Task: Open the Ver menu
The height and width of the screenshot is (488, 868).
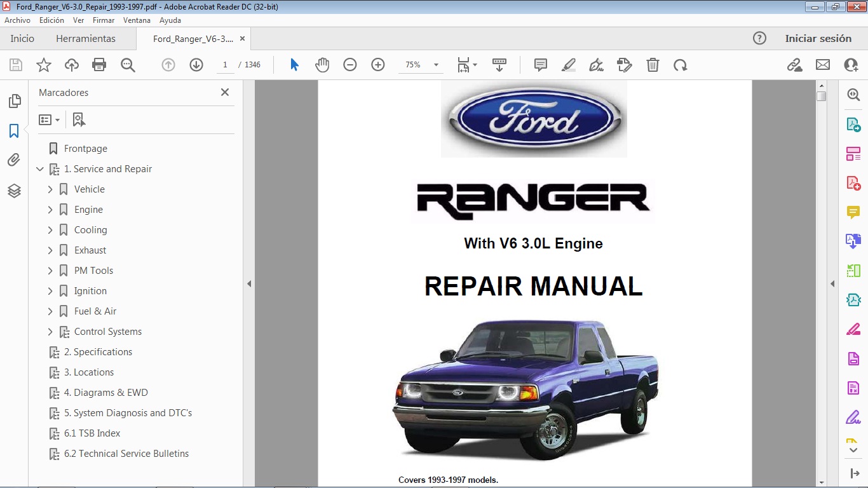Action: 78,20
